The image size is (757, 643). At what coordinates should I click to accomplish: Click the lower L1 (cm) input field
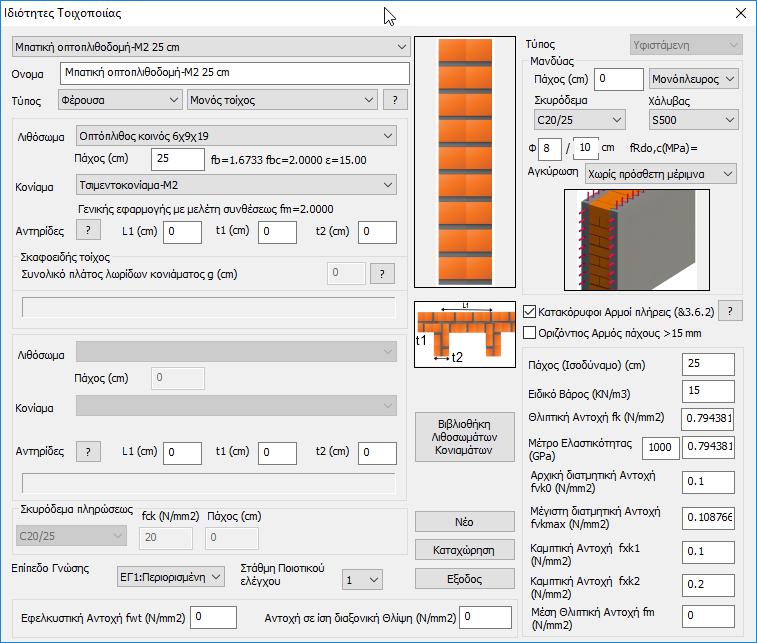pyautogui.click(x=182, y=453)
